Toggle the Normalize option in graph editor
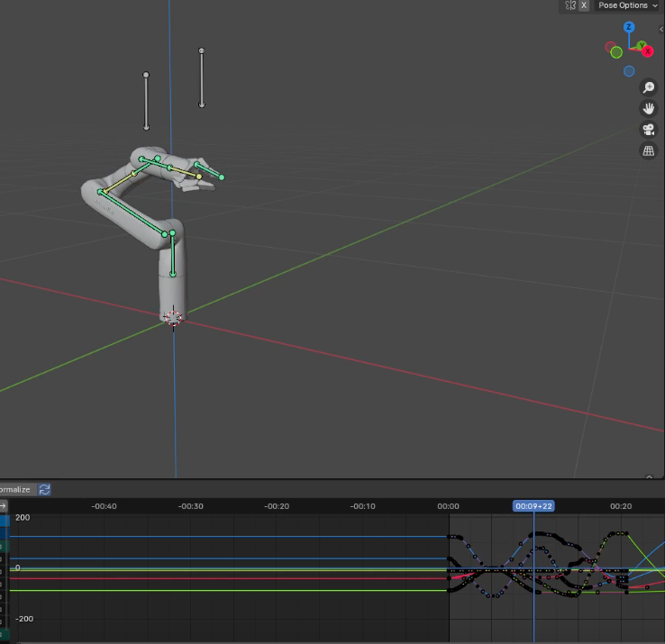Viewport: 665px width, 644px height. [15, 489]
